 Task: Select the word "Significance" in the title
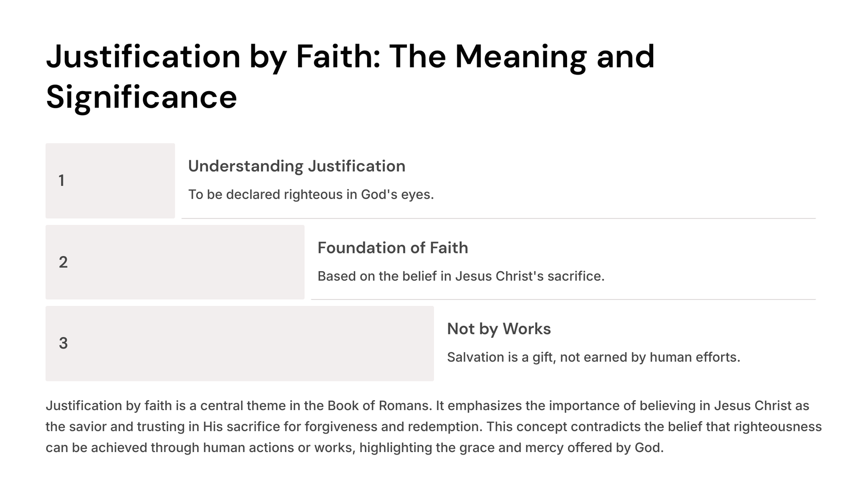[x=141, y=97]
